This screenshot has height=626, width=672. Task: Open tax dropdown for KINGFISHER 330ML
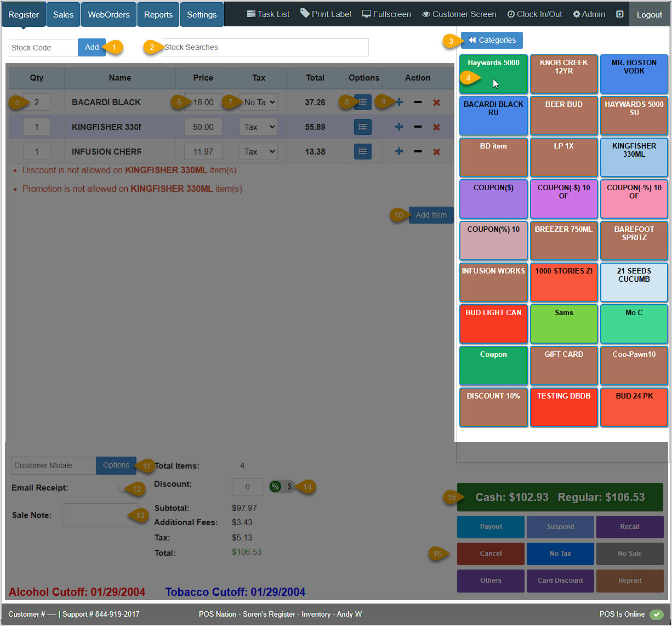[x=259, y=127]
